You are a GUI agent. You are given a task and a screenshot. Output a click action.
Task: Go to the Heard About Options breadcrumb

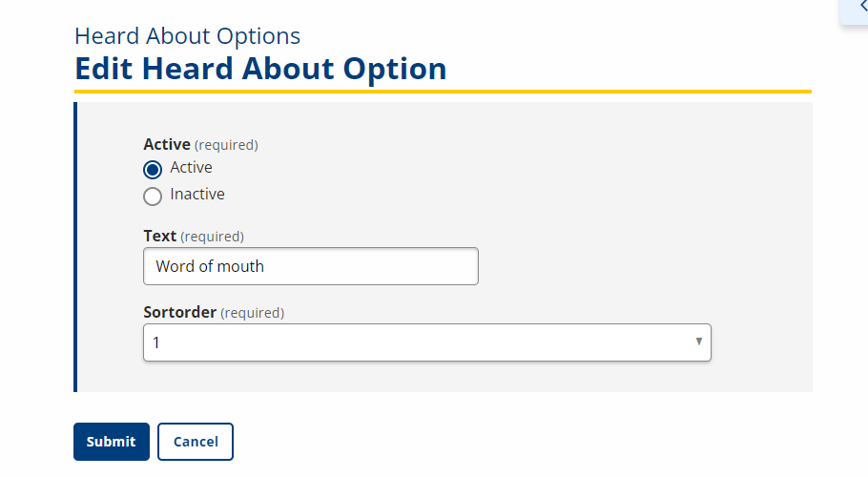coord(187,36)
